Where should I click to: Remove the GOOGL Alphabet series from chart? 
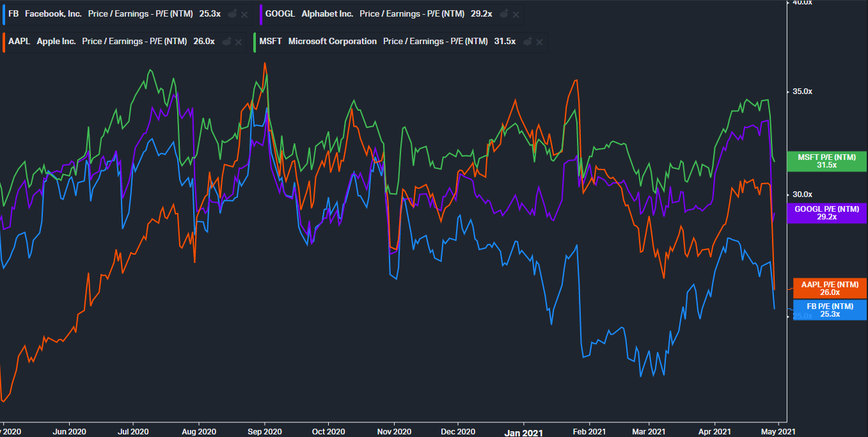point(516,14)
